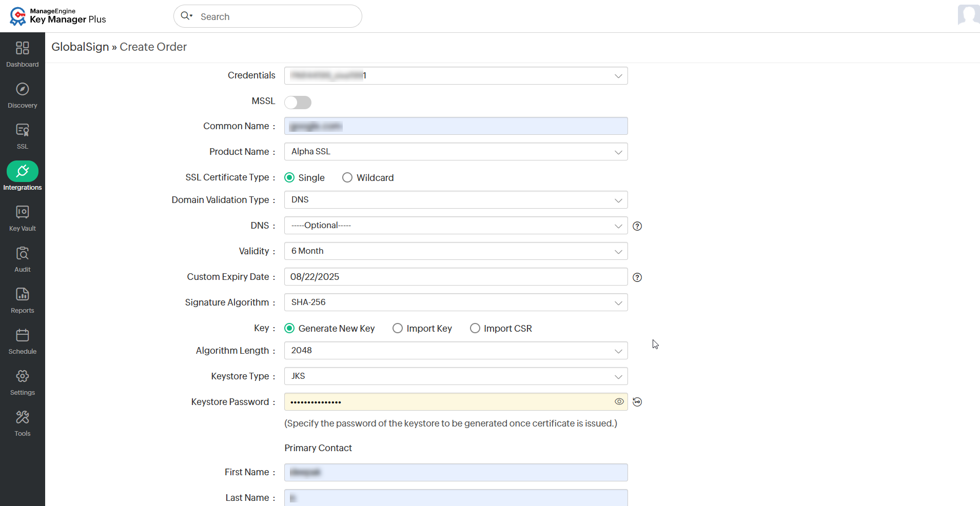Reveal the keystore password with eye icon
The height and width of the screenshot is (506, 980).
pyautogui.click(x=619, y=402)
